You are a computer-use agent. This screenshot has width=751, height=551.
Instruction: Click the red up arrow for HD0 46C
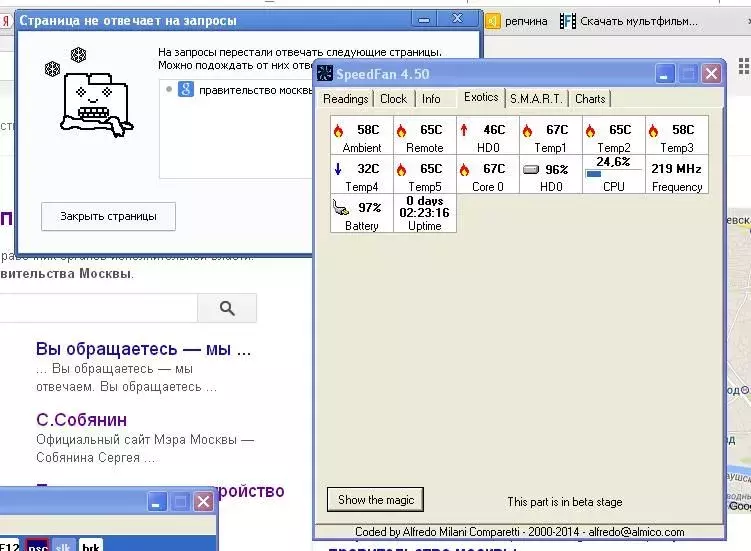coord(464,130)
